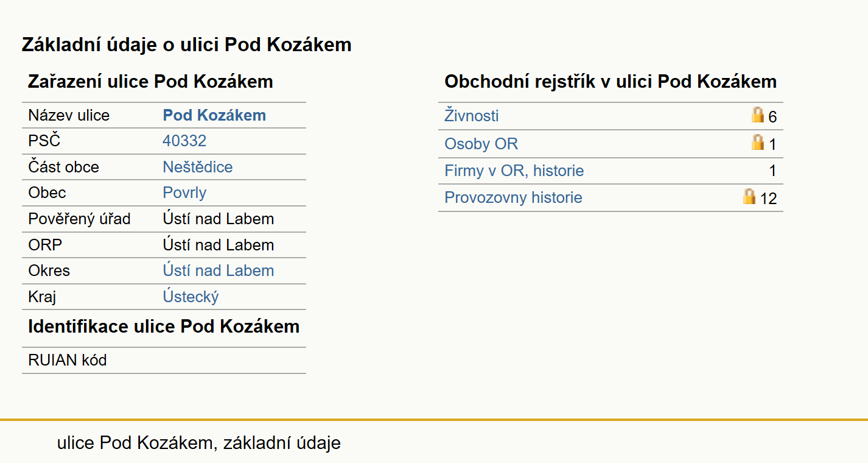Image resolution: width=868 pixels, height=463 pixels.
Task: Click the lock icon next to Provozovny historie count
Action: [749, 196]
